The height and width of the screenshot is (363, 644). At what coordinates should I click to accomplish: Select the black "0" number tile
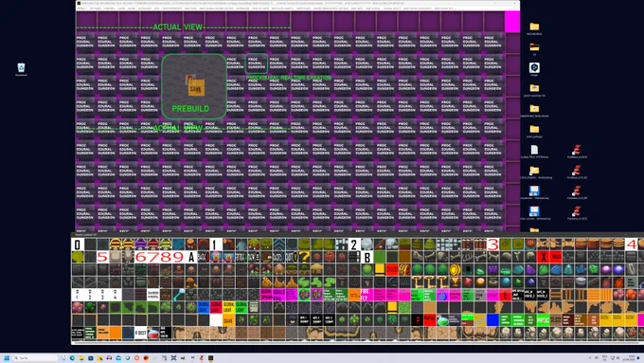pyautogui.click(x=78, y=245)
